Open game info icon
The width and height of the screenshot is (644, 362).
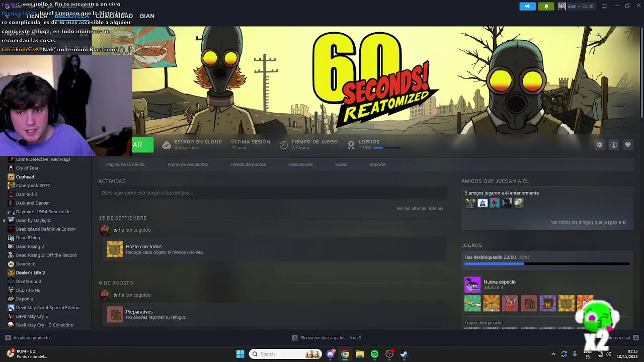[x=614, y=145]
